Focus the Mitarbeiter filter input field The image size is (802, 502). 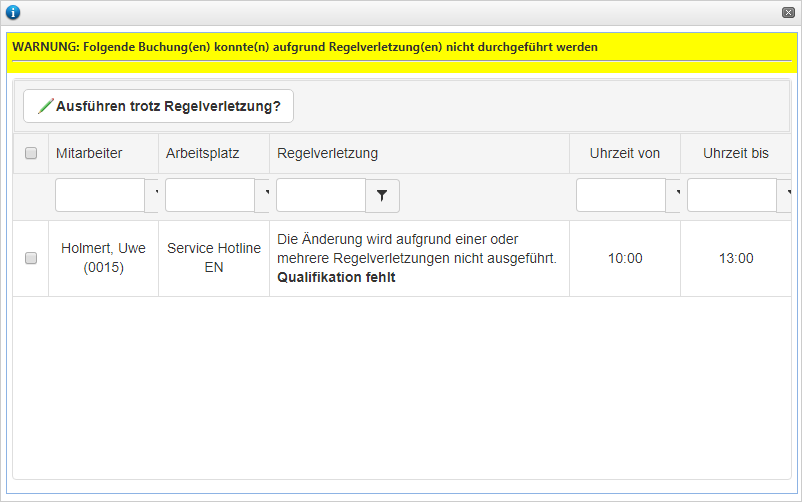(100, 195)
